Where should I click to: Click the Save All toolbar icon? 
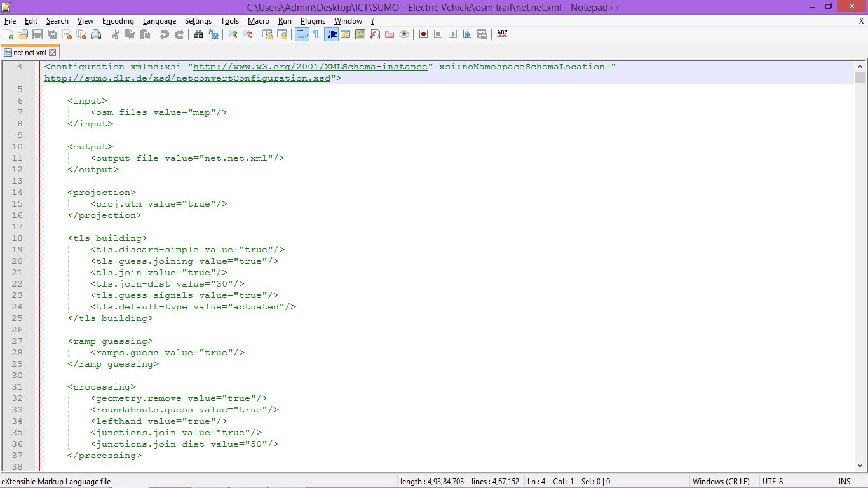[52, 34]
